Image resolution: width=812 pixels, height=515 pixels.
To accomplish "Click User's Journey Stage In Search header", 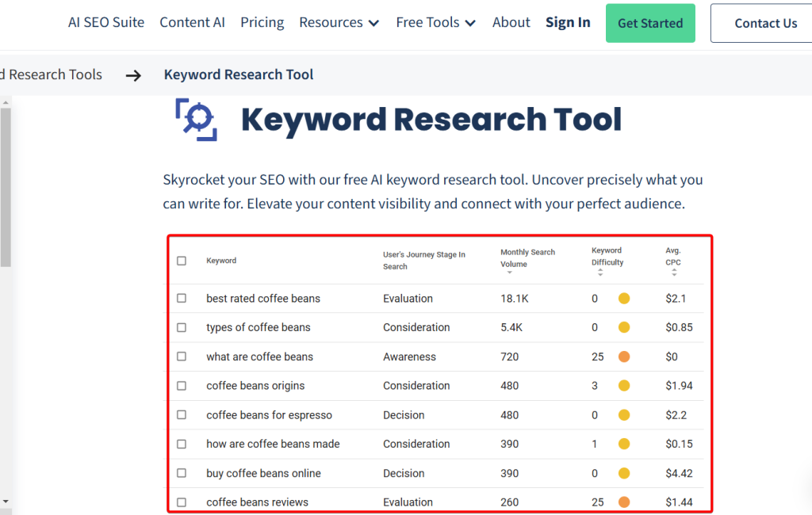I will 424,261.
